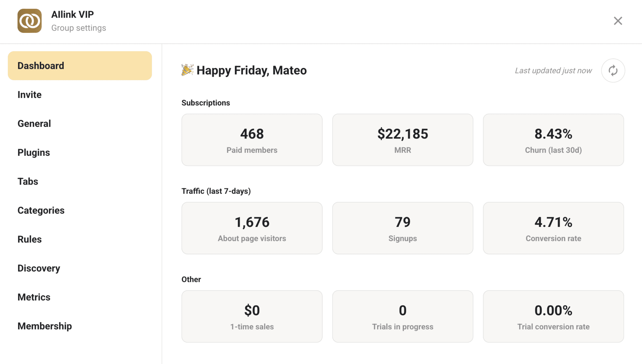
Task: Click the 468 Paid members card
Action: [x=252, y=140]
